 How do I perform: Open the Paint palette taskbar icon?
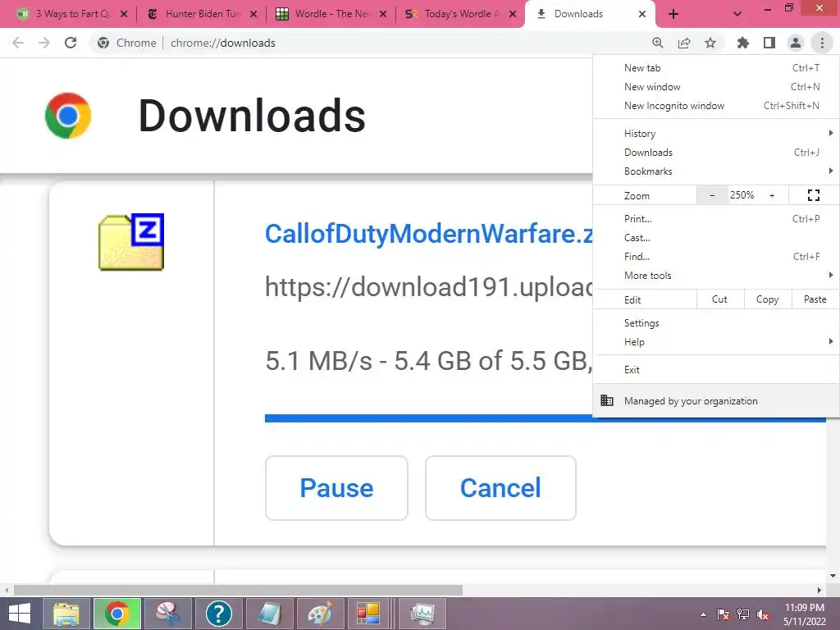pos(321,614)
